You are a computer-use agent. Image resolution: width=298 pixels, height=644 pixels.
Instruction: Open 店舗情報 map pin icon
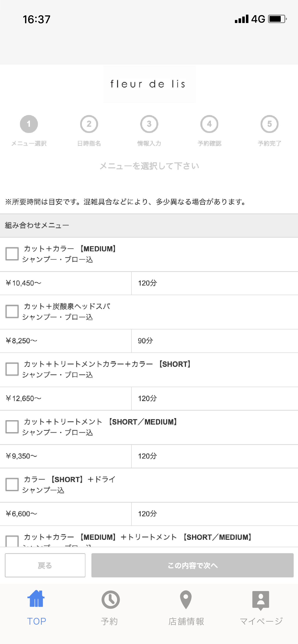coord(186,599)
